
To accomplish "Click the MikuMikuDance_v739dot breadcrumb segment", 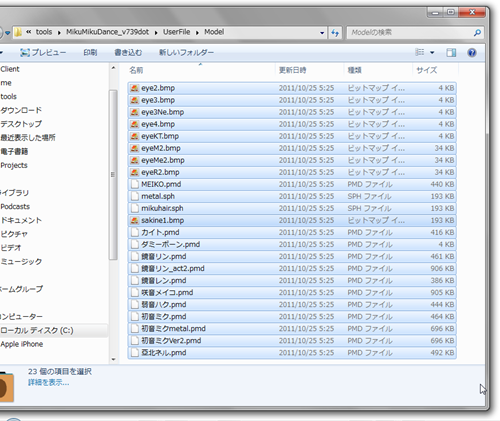I will point(107,32).
